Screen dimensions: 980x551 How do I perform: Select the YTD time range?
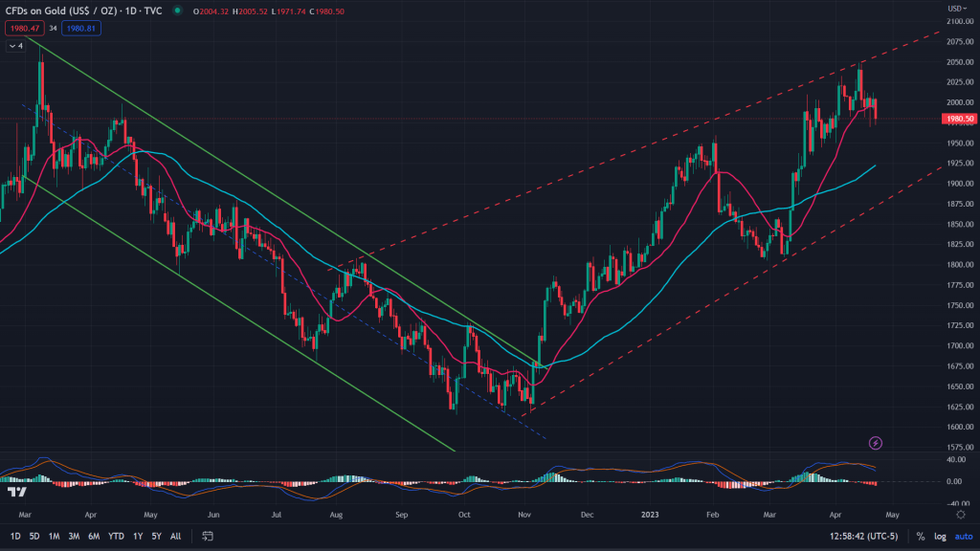[116, 537]
